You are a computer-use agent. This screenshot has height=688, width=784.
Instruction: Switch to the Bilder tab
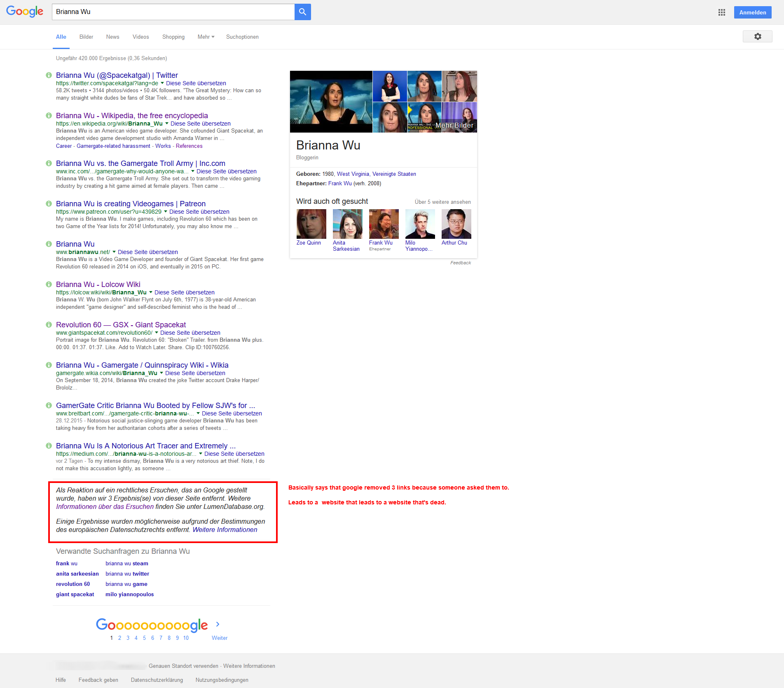(x=86, y=37)
